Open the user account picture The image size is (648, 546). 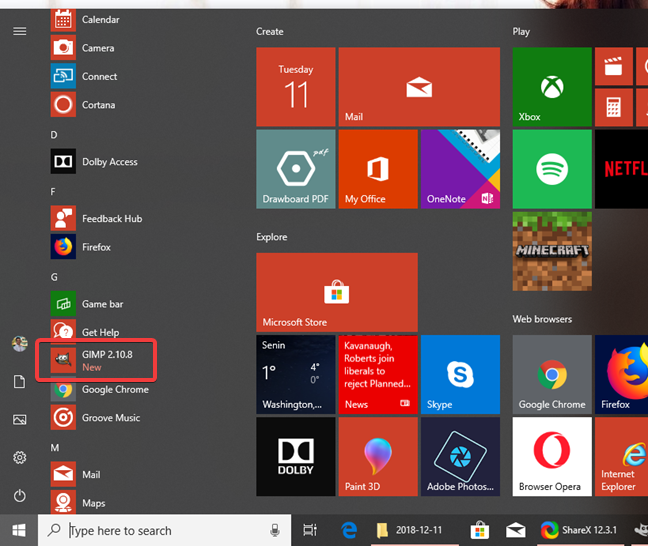[x=19, y=344]
